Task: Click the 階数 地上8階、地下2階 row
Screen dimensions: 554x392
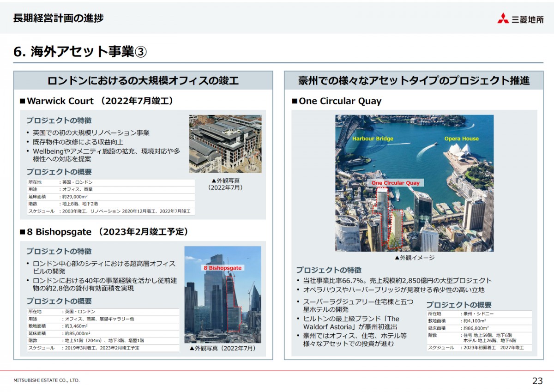Action: [x=111, y=204]
